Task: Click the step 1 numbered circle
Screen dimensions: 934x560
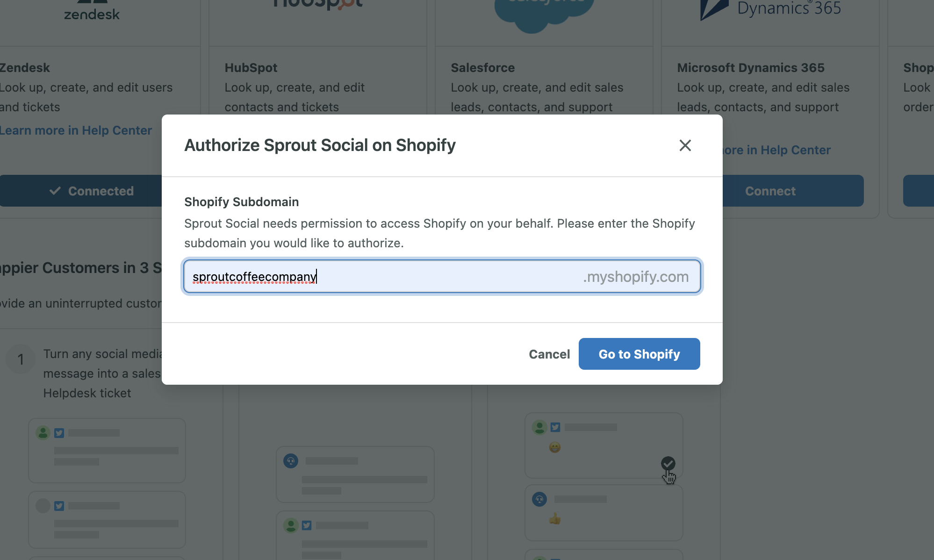Action: click(21, 359)
